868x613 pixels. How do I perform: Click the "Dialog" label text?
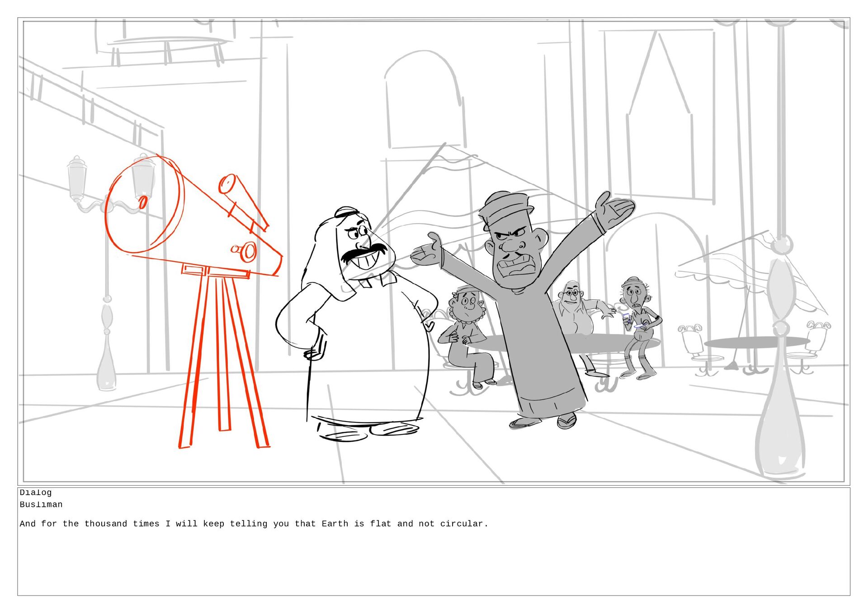pos(36,492)
